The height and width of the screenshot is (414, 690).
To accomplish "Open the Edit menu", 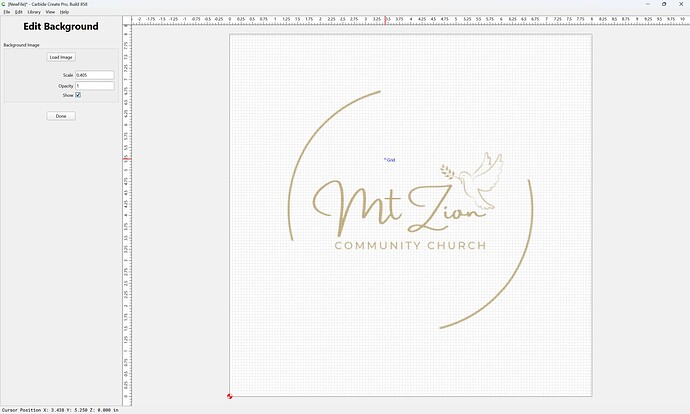I will coord(18,12).
